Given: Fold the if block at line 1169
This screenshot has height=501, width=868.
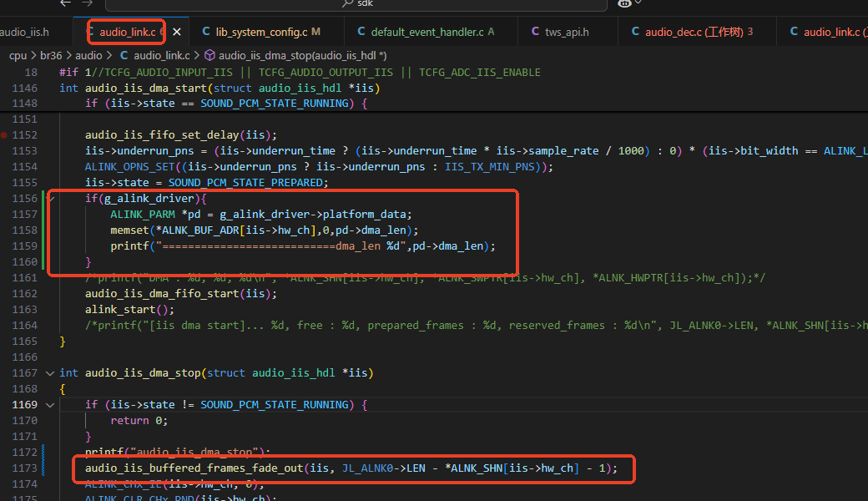Looking at the screenshot, I should (x=50, y=405).
